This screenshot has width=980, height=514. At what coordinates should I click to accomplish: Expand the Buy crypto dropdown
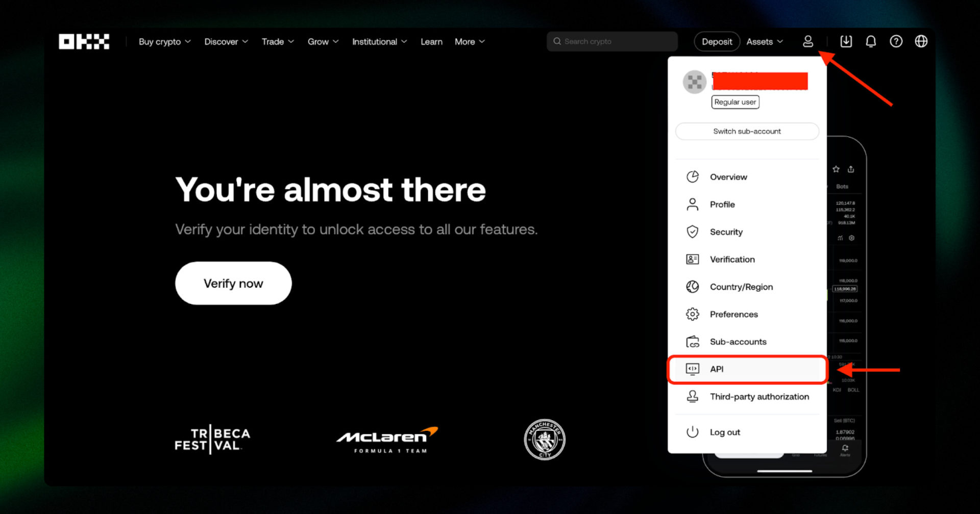coord(164,42)
